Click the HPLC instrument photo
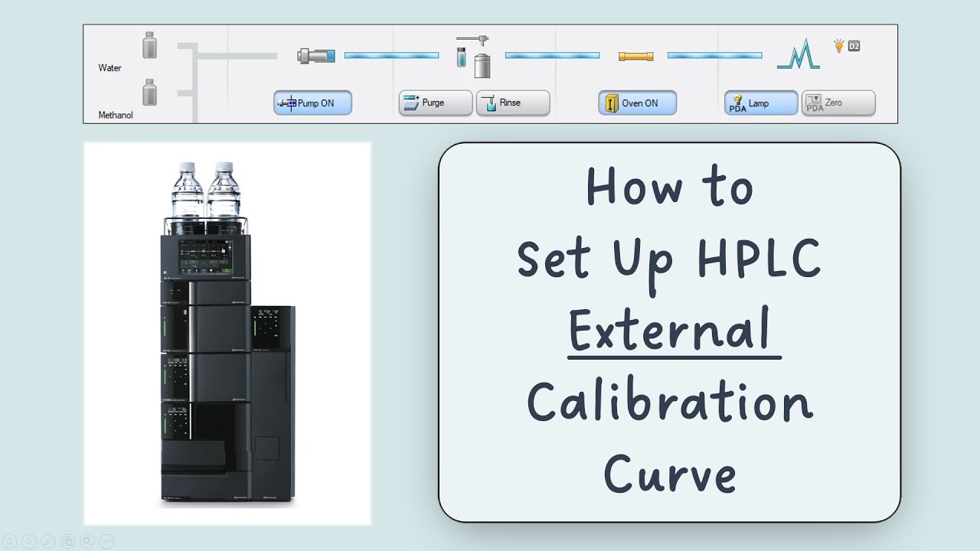Screen dimensions: 980x551 tap(227, 333)
